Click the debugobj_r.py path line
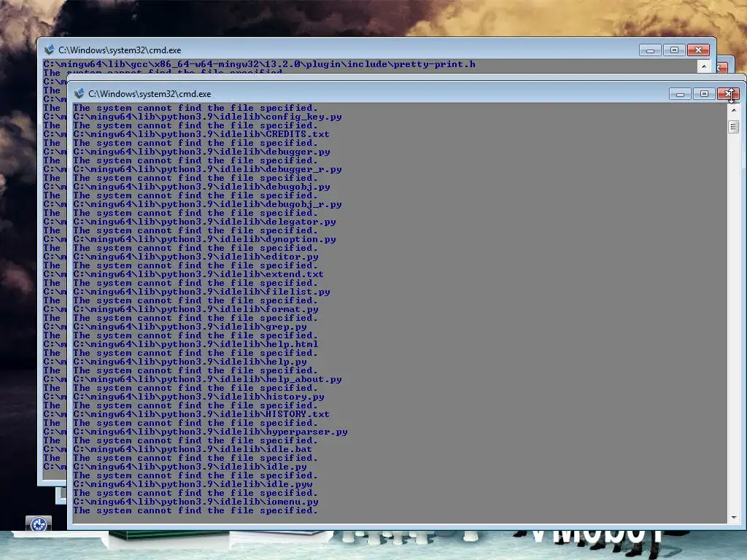The height and width of the screenshot is (560, 747). pyautogui.click(x=207, y=204)
